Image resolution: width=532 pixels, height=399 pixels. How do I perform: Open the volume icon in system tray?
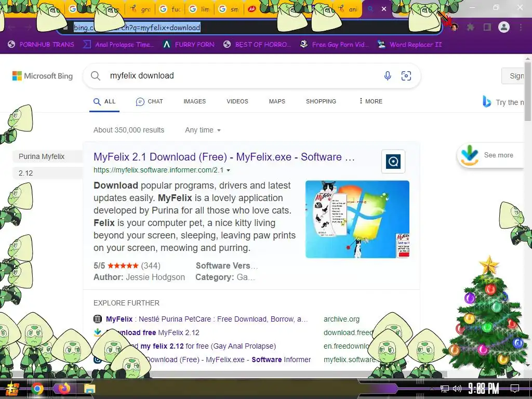(457, 389)
